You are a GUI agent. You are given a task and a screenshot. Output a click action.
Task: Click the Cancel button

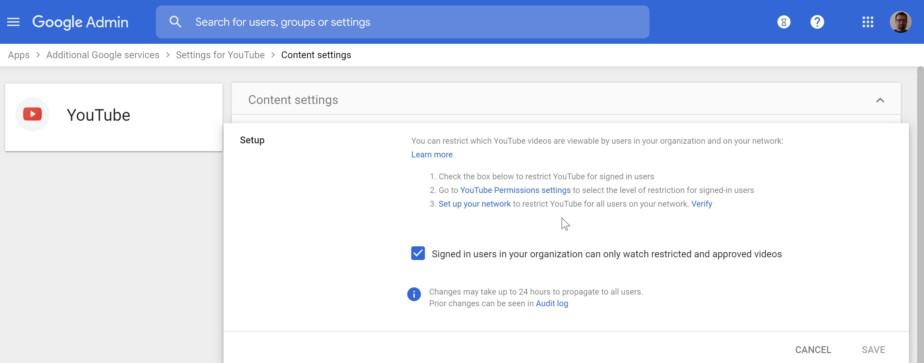813,349
